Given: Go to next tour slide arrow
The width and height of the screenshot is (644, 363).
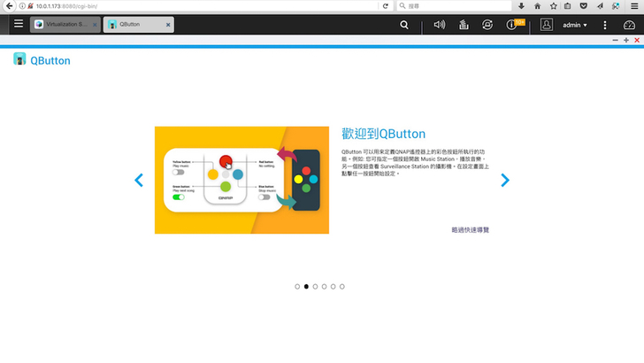Looking at the screenshot, I should point(505,181).
